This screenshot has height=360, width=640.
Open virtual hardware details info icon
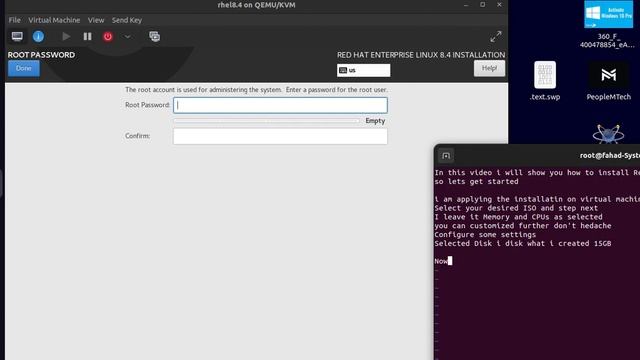click(38, 37)
